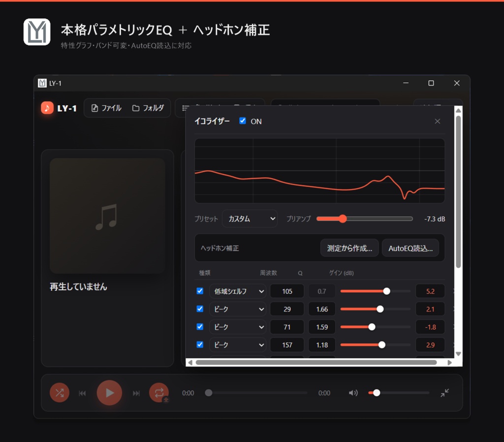Click equalizer panel scroll down arrow
Image resolution: width=504 pixels, height=442 pixels.
pyautogui.click(x=458, y=354)
